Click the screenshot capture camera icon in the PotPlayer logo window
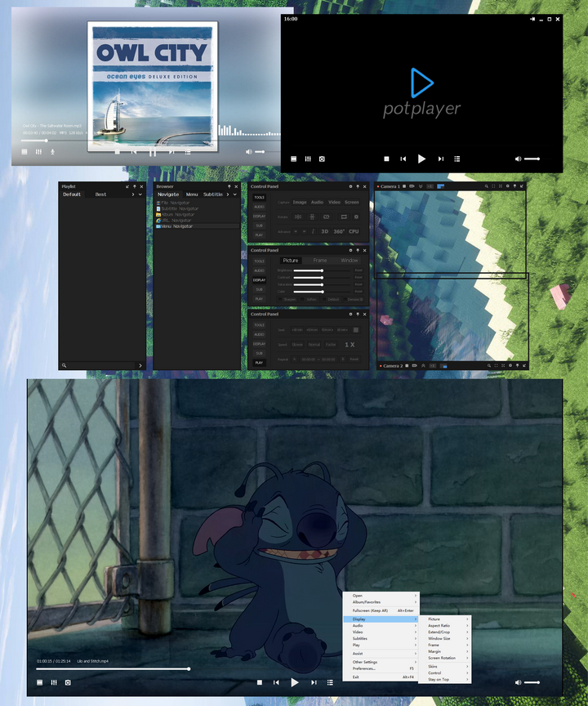Screen dimensions: 588x706 (x=322, y=159)
